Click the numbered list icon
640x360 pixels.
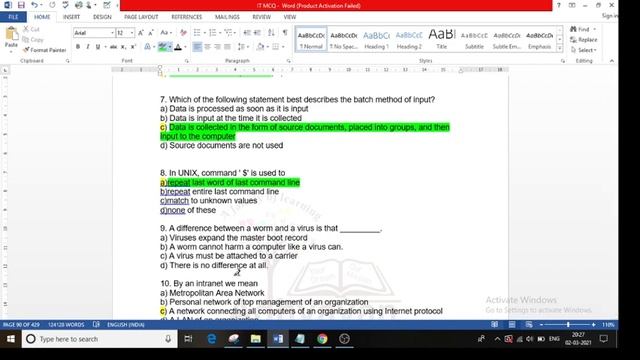tap(212, 33)
